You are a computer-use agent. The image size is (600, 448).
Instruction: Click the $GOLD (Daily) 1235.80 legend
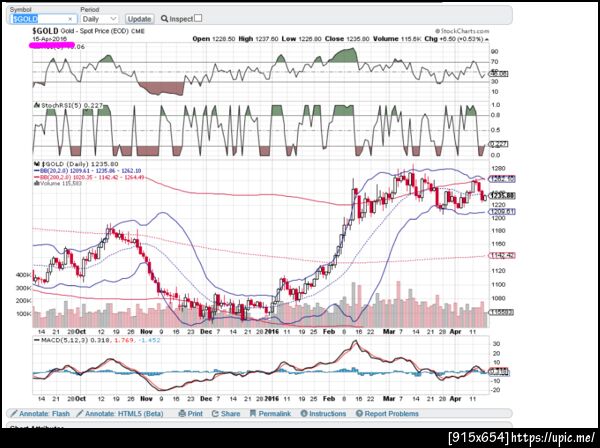click(77, 164)
